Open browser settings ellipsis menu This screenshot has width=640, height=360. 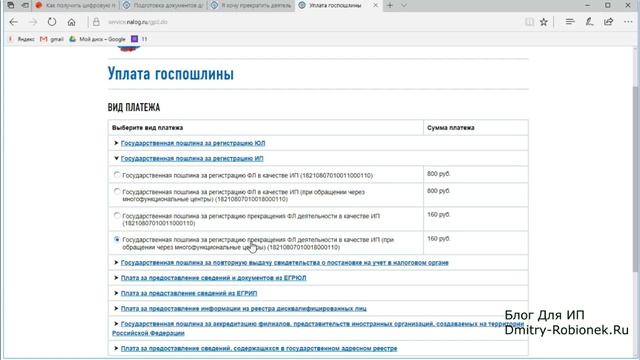pos(628,22)
